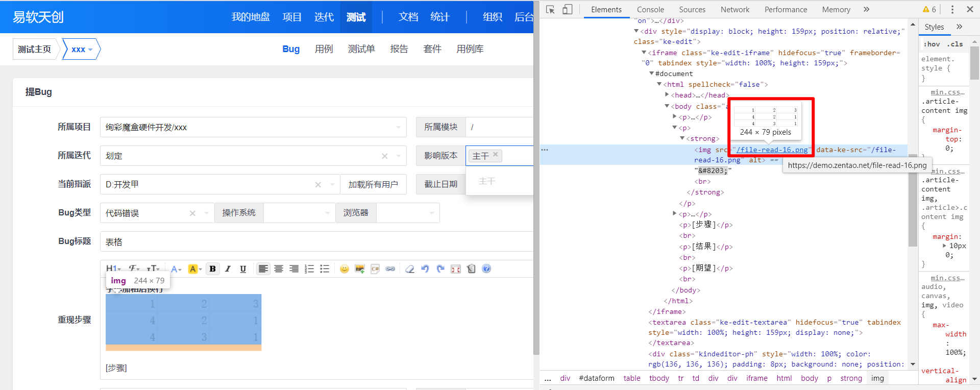
Task: Expand the 所属项目 project dropdown
Action: [399, 127]
